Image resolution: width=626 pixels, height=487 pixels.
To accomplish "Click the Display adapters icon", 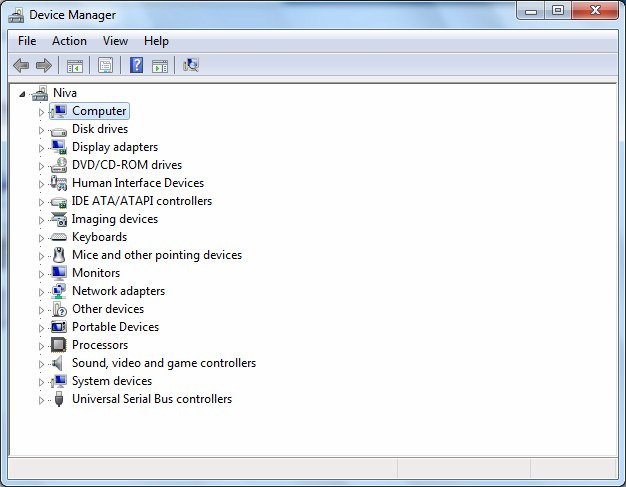I will [59, 147].
